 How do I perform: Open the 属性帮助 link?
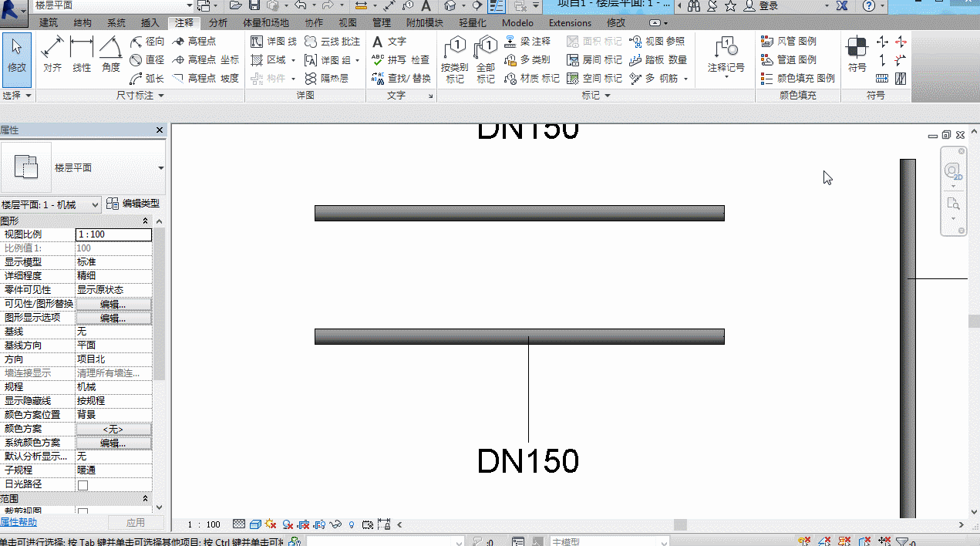19,522
